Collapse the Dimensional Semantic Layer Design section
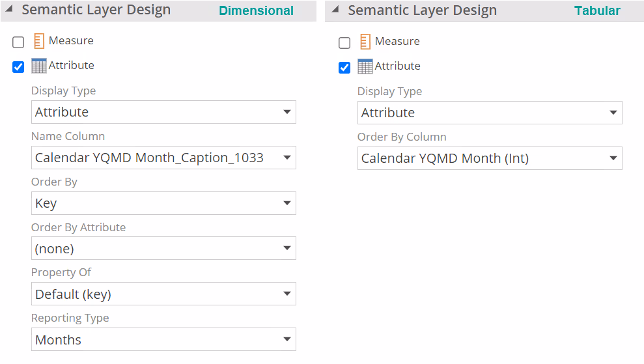 coord(9,10)
